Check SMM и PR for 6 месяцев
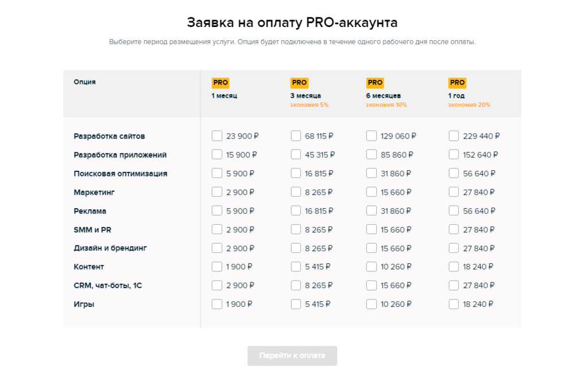 [x=372, y=229]
